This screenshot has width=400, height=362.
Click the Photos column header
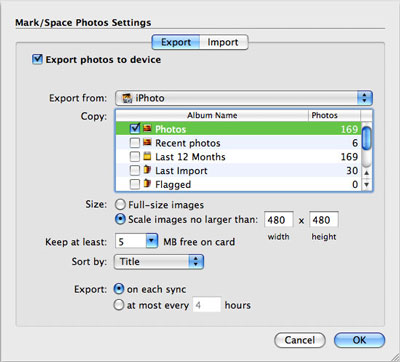pos(334,116)
